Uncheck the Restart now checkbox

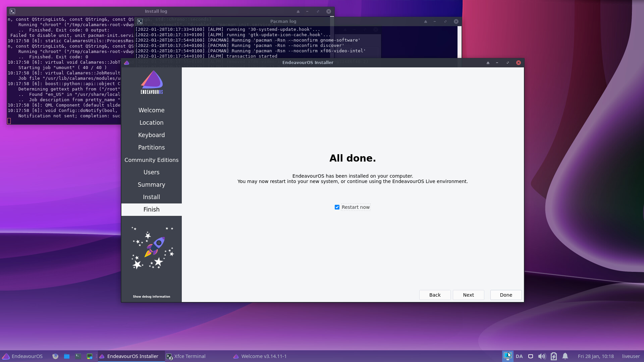click(x=337, y=207)
